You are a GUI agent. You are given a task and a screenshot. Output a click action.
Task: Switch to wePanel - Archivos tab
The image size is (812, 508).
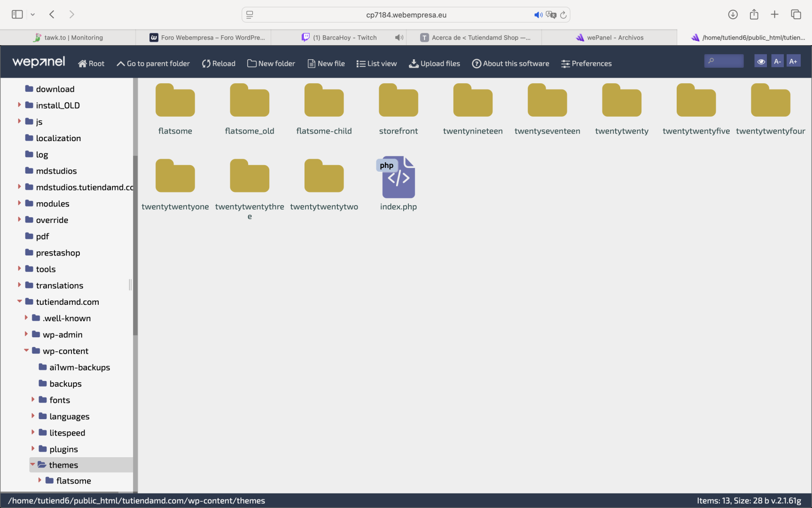tap(609, 38)
